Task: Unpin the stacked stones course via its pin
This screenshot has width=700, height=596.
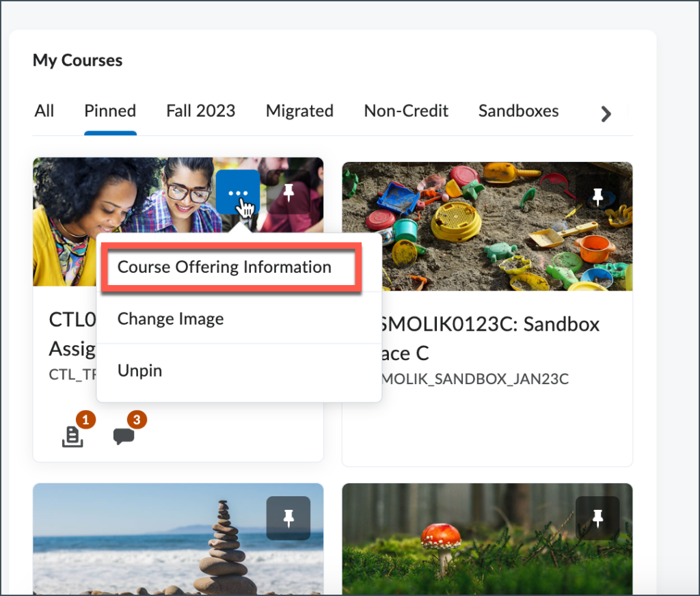Action: tap(288, 518)
